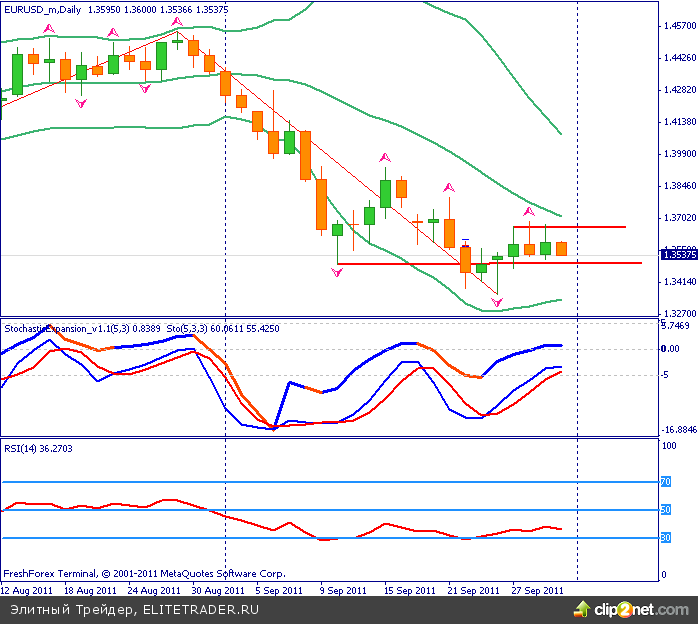Select the down fractal arrow at the chart's lowest low

click(x=496, y=301)
